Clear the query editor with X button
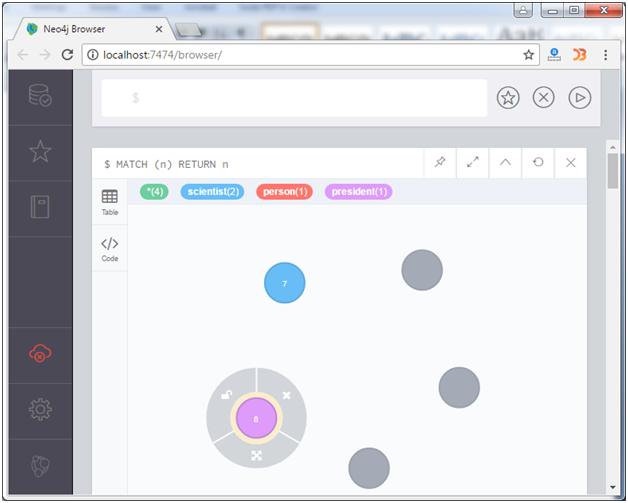The image size is (628, 503). (543, 98)
